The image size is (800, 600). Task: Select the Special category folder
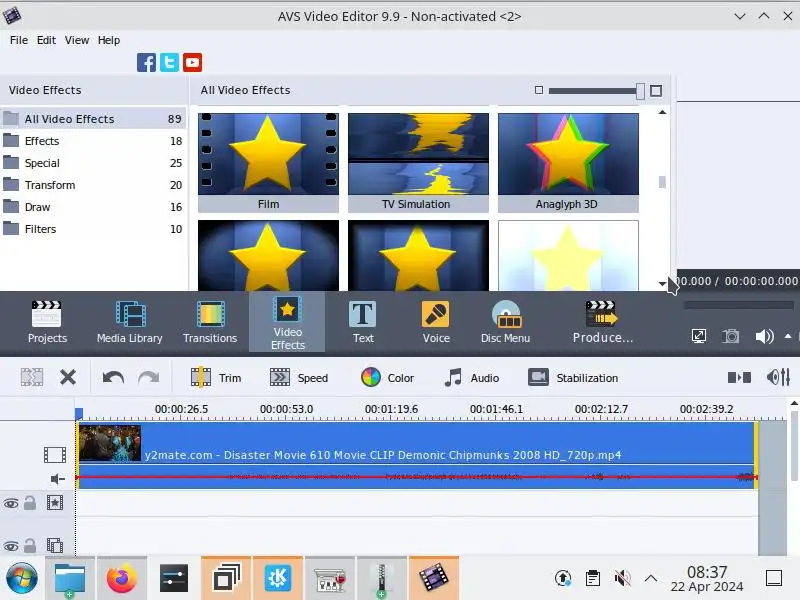[93, 163]
